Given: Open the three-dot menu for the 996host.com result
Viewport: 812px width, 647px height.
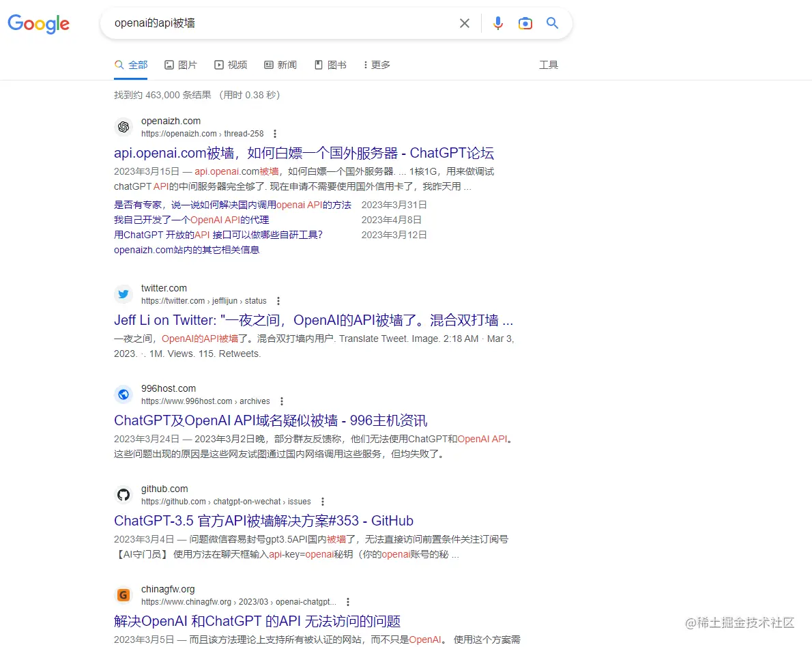Looking at the screenshot, I should pyautogui.click(x=282, y=401).
